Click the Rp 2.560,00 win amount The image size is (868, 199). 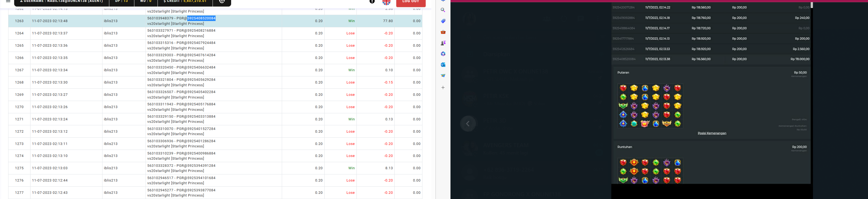click(801, 49)
